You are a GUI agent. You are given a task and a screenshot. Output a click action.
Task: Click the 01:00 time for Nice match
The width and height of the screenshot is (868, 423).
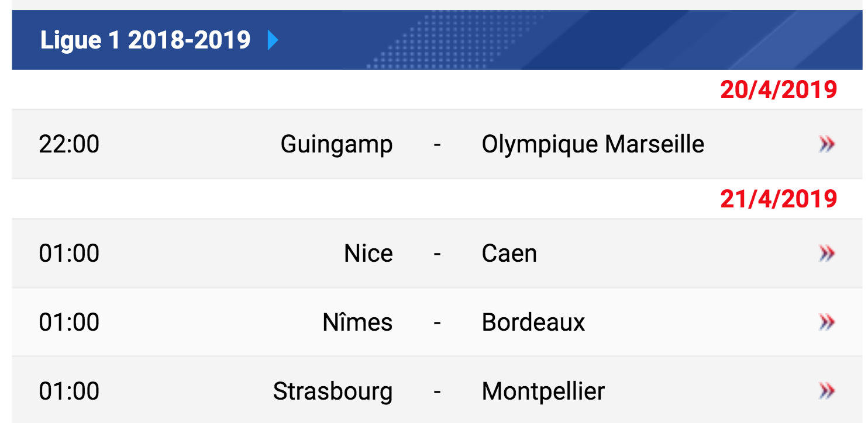pyautogui.click(x=69, y=254)
